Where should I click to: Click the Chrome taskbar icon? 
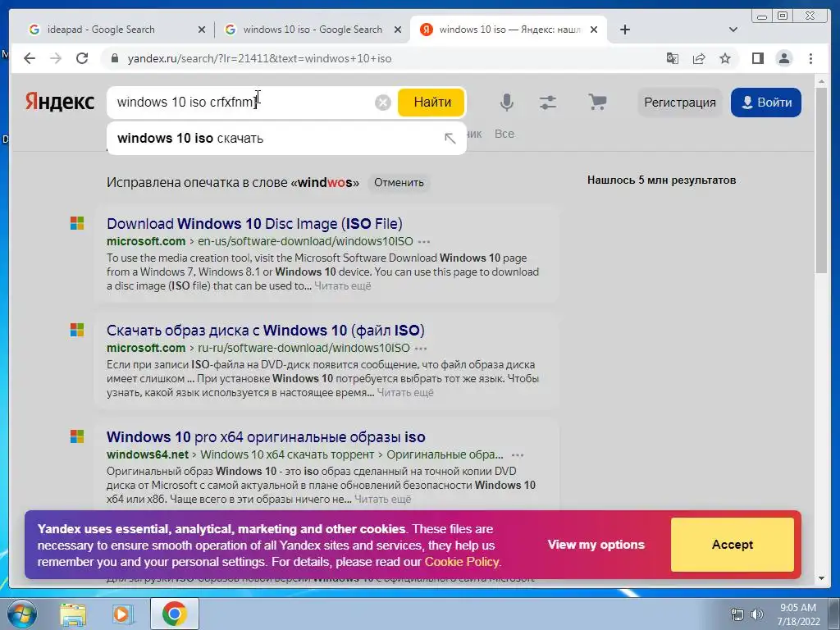coord(174,614)
